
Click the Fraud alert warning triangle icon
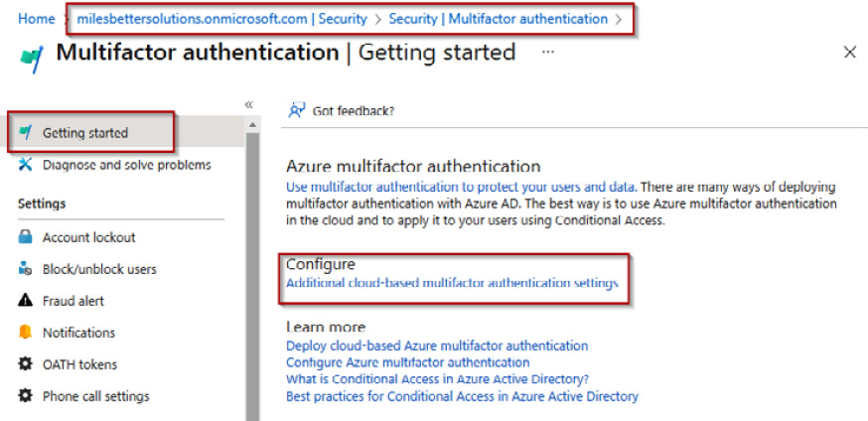coord(26,301)
